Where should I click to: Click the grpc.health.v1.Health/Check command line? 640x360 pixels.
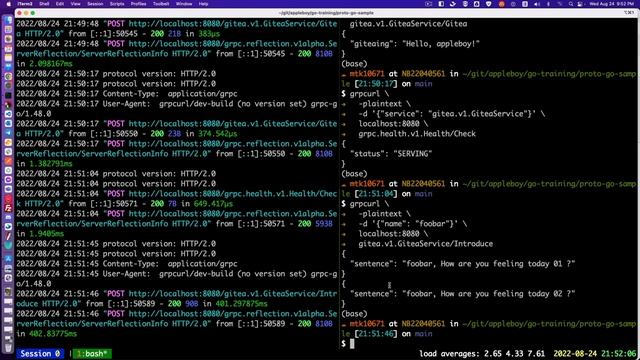click(x=417, y=134)
